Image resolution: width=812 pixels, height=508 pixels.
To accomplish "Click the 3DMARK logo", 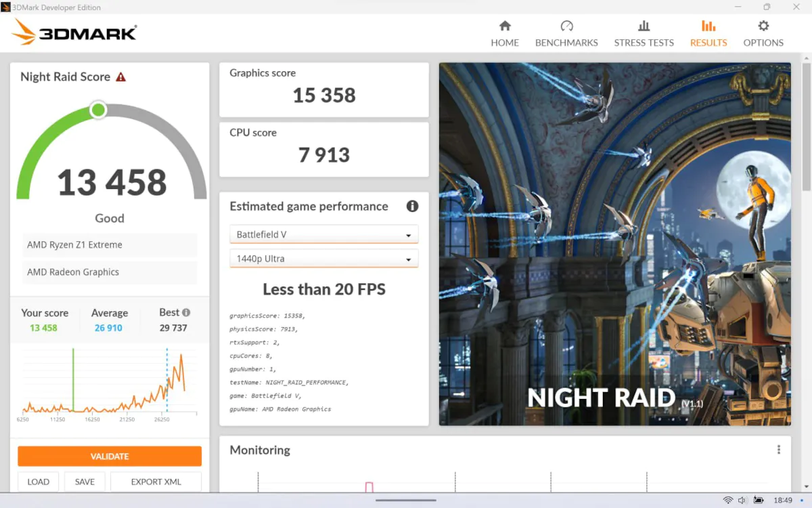I will [74, 32].
